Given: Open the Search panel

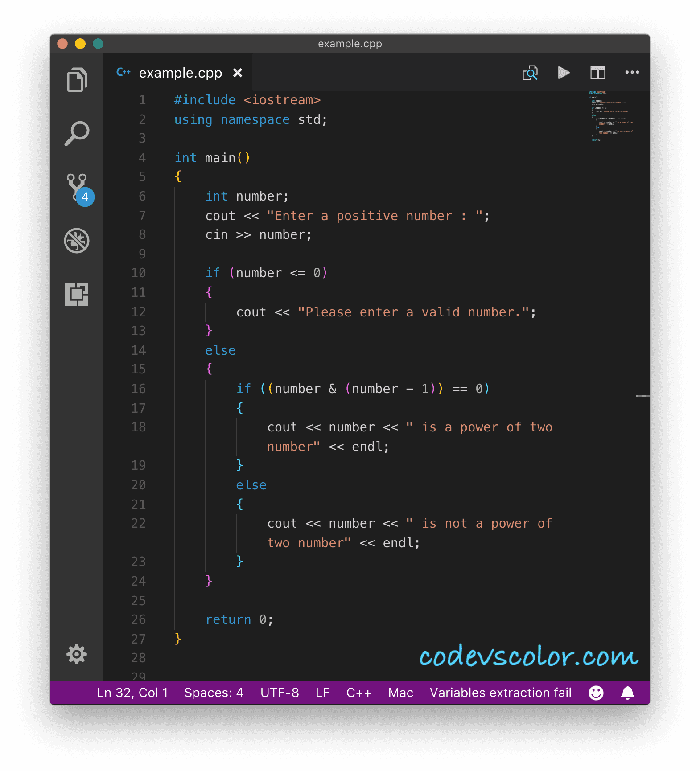Looking at the screenshot, I should [77, 134].
